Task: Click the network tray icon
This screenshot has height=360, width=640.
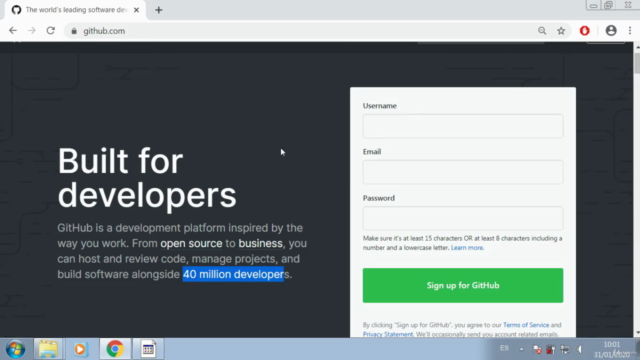Action: [565, 349]
